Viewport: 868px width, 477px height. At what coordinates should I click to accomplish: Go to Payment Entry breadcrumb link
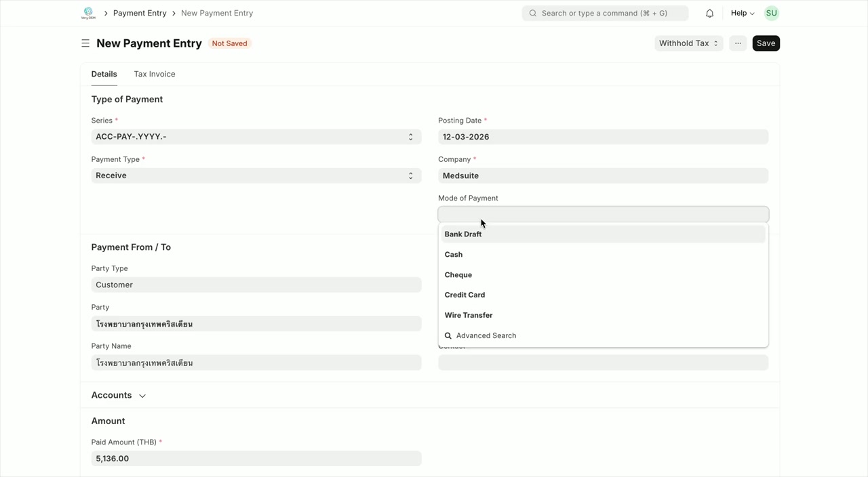click(140, 14)
